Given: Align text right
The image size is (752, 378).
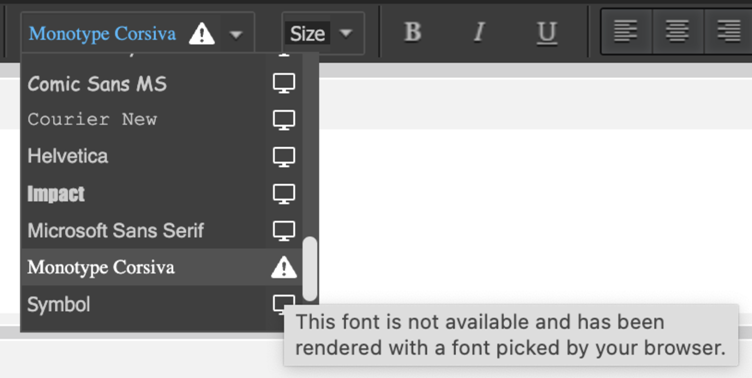Looking at the screenshot, I should pyautogui.click(x=728, y=32).
